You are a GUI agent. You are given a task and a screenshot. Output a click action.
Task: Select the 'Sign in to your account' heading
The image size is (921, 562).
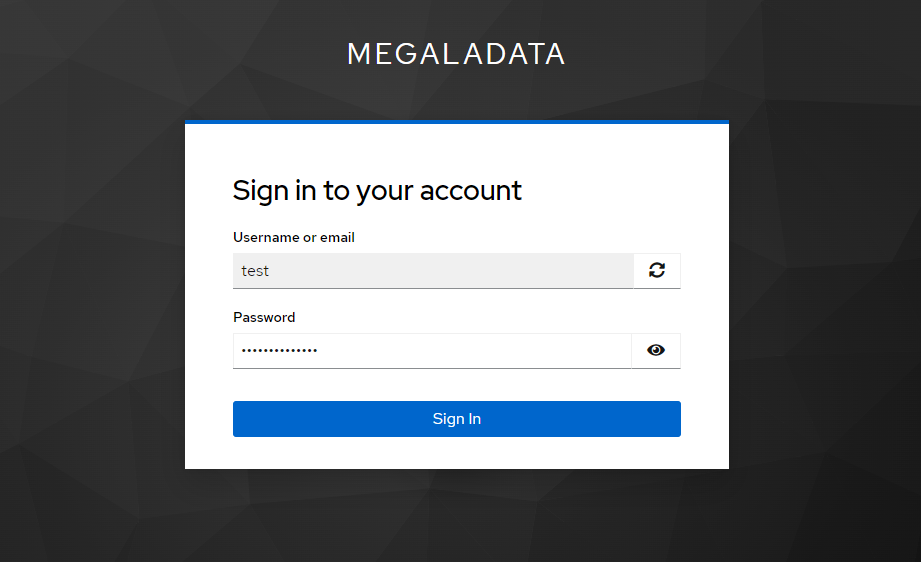click(377, 191)
